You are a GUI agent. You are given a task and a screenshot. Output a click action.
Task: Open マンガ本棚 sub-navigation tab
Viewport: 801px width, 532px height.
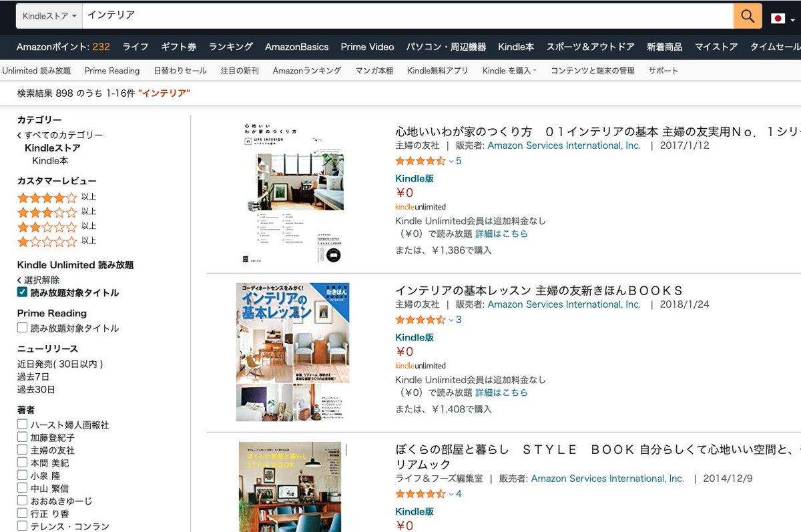click(x=374, y=71)
